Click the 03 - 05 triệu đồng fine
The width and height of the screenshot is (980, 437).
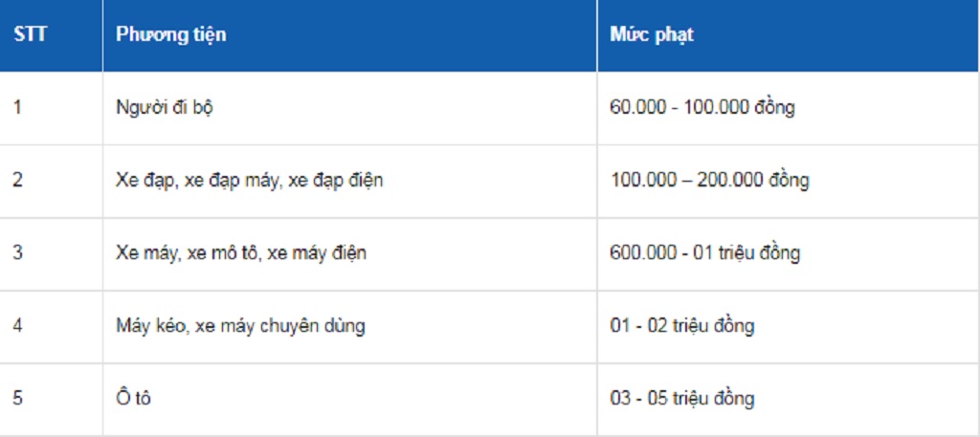click(x=681, y=399)
